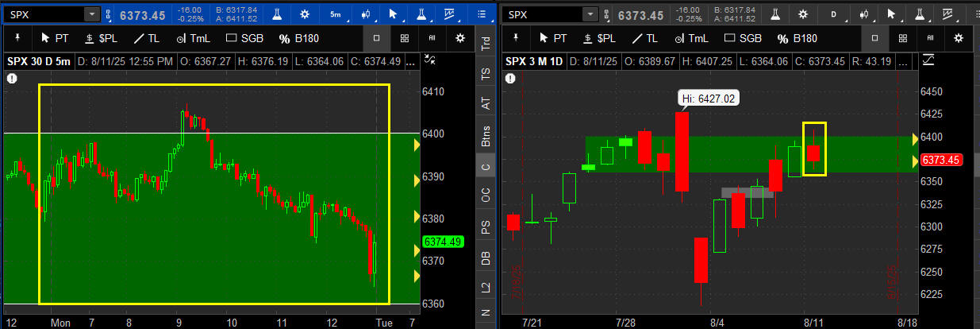Open Studies flask icon in left chart header
Image resolution: width=980 pixels, height=329 pixels.
(x=278, y=14)
